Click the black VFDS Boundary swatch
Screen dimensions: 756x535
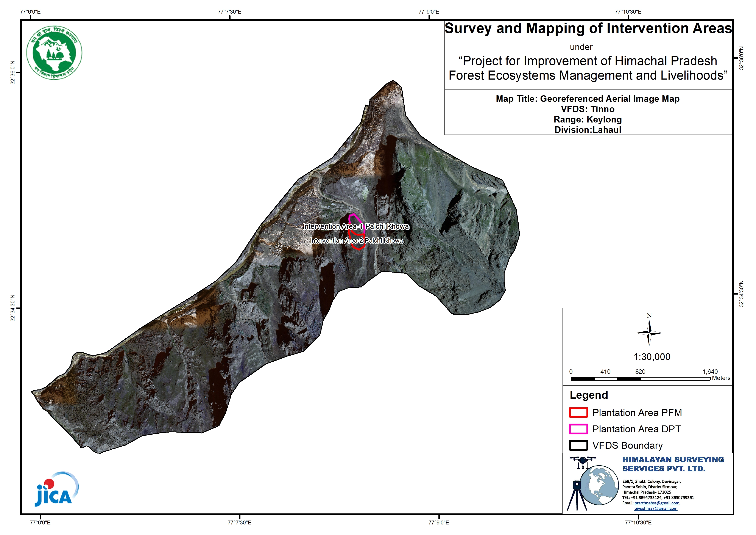pyautogui.click(x=578, y=445)
